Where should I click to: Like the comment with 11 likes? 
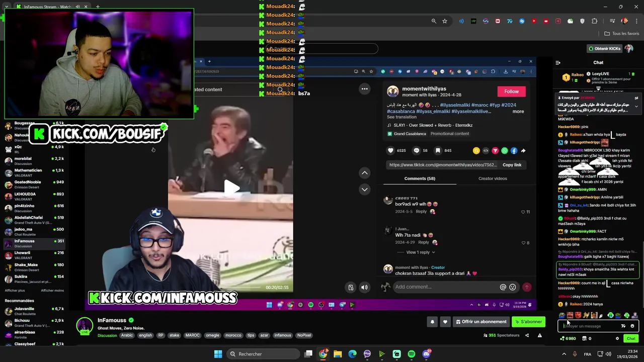[x=523, y=212]
